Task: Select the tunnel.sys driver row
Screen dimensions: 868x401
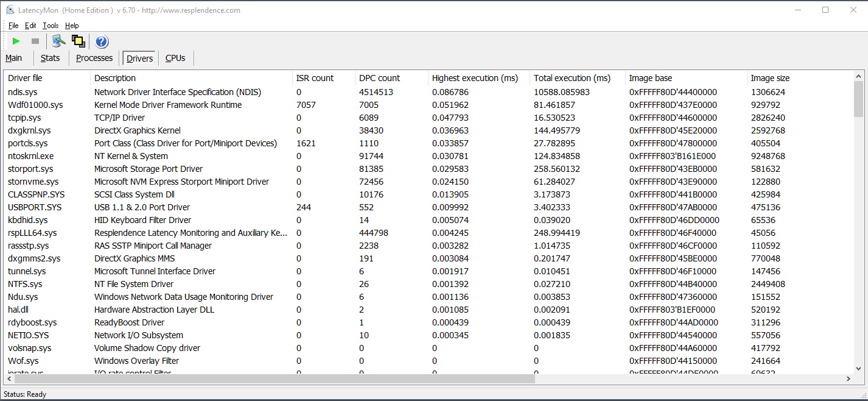Action: [x=429, y=271]
